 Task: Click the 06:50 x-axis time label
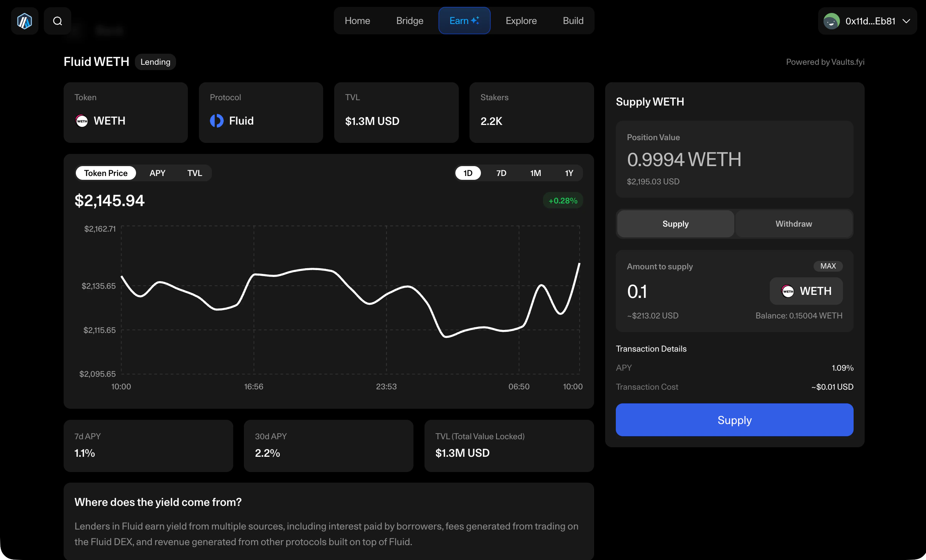[519, 386]
